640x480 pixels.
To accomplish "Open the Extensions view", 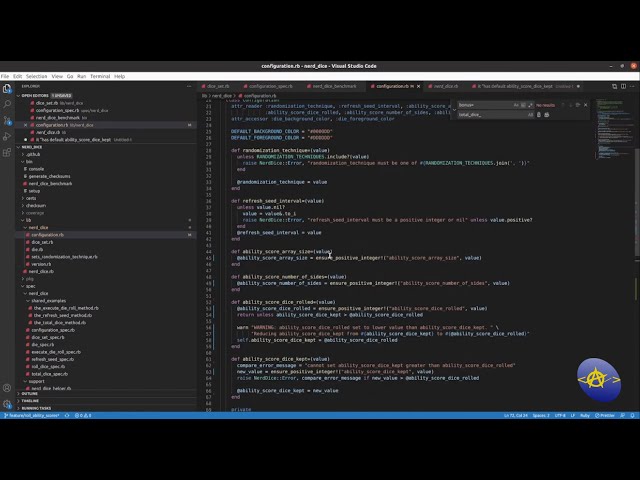I will point(7,152).
